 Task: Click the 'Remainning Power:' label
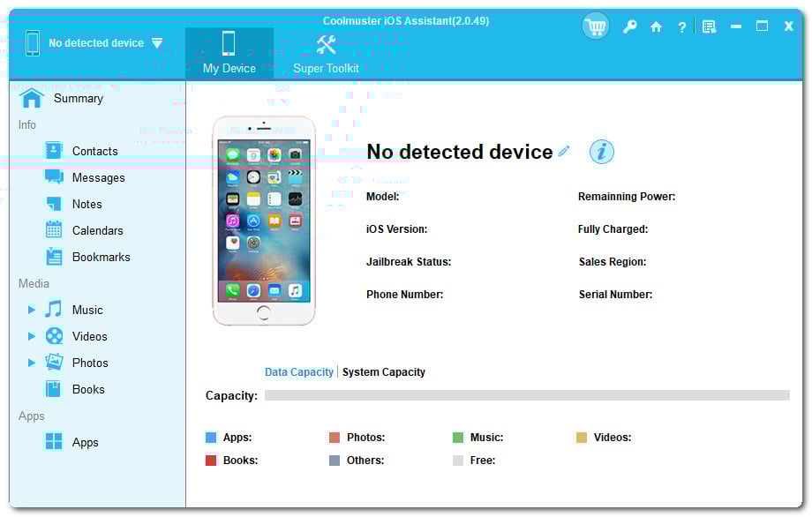[x=627, y=197]
